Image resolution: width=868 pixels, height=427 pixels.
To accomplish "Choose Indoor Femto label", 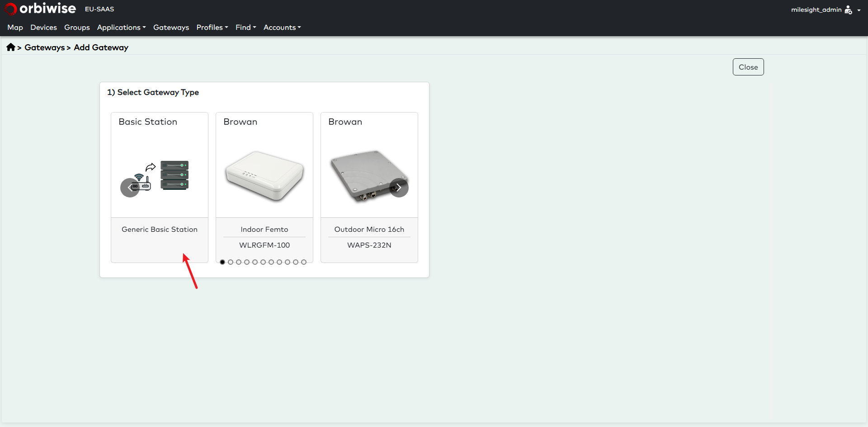I will click(x=264, y=230).
